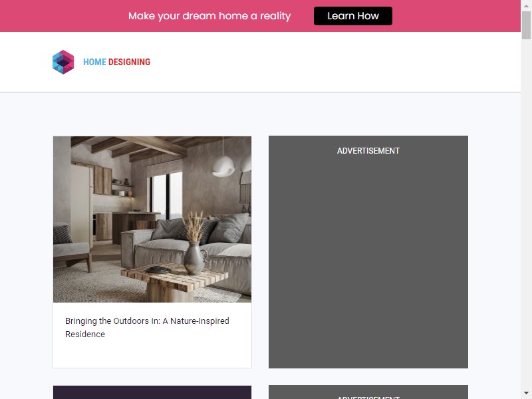Click the Learn How button

tap(353, 16)
